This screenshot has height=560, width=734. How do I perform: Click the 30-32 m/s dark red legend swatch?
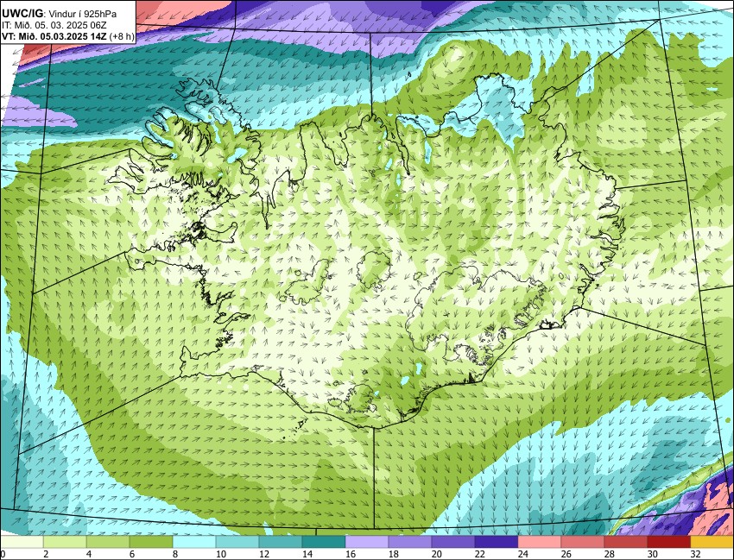669,542
